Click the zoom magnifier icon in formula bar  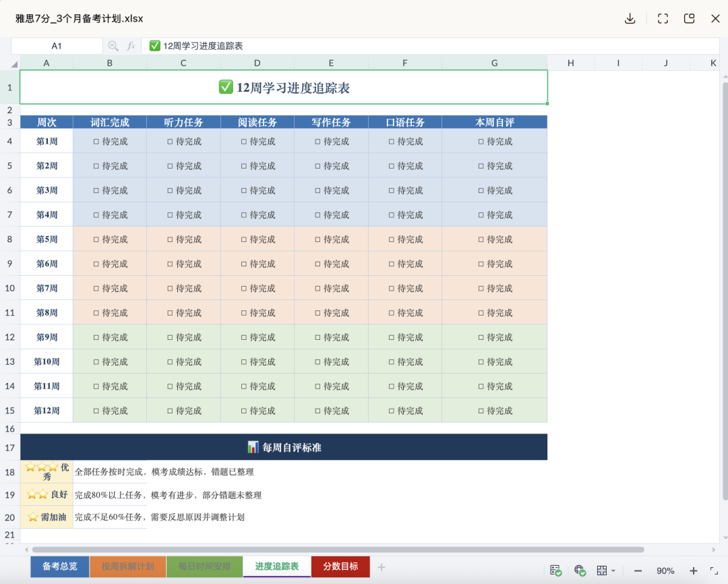click(x=113, y=46)
